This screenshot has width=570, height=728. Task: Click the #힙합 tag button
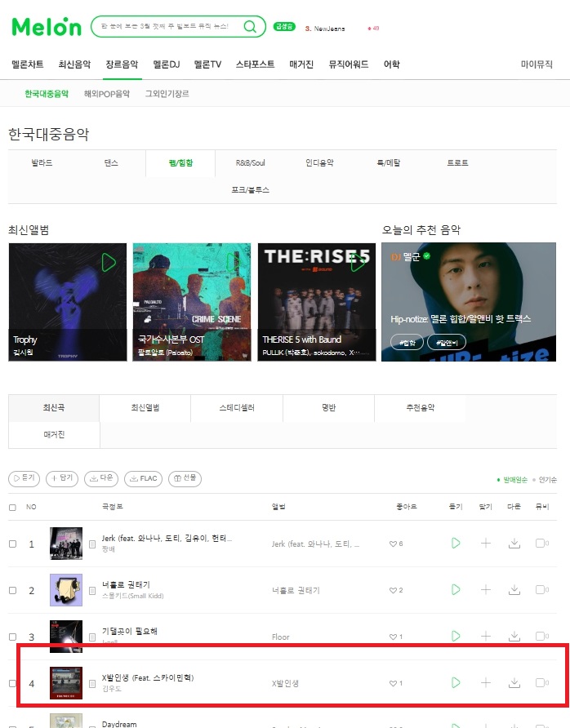[x=407, y=343]
